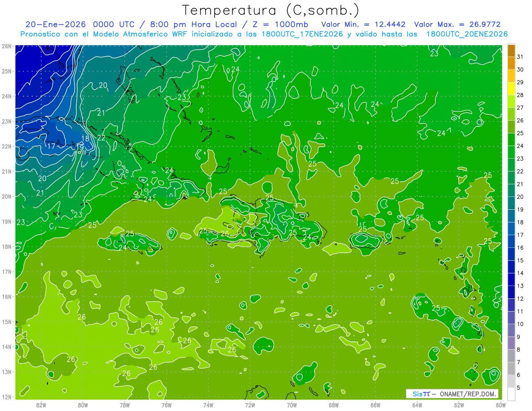532x411 pixels.
Task: Pick the dark navy swatch between 12 and 13
Action: tap(511, 292)
